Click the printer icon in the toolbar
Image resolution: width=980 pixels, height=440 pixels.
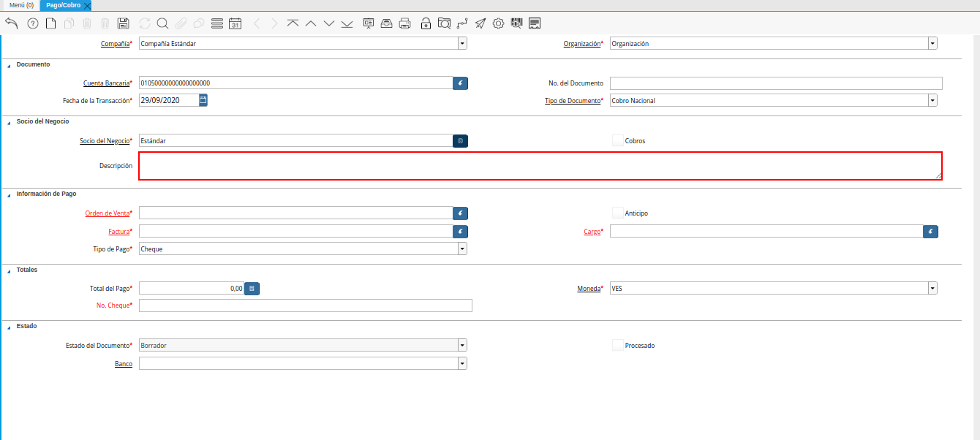[x=405, y=23]
